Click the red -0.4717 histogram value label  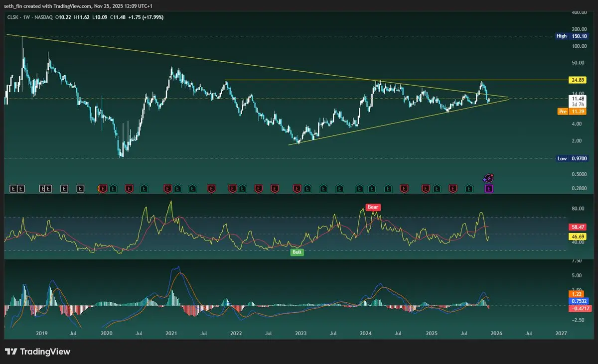[x=578, y=309]
